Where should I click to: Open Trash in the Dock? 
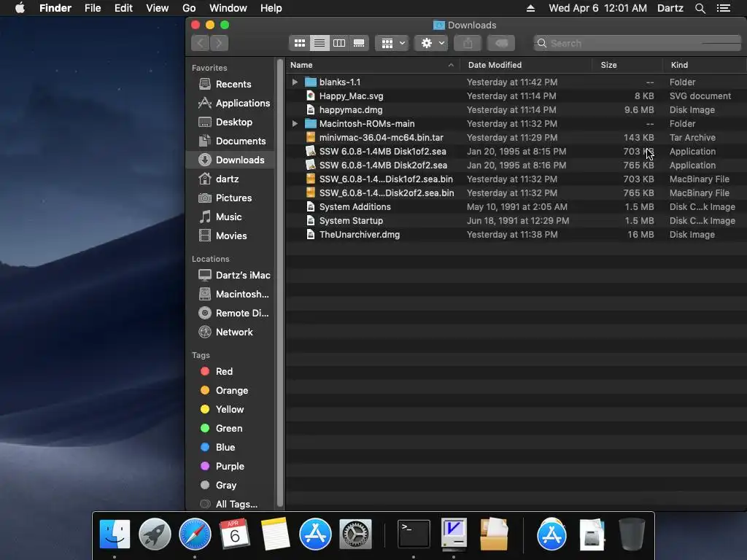[632, 534]
